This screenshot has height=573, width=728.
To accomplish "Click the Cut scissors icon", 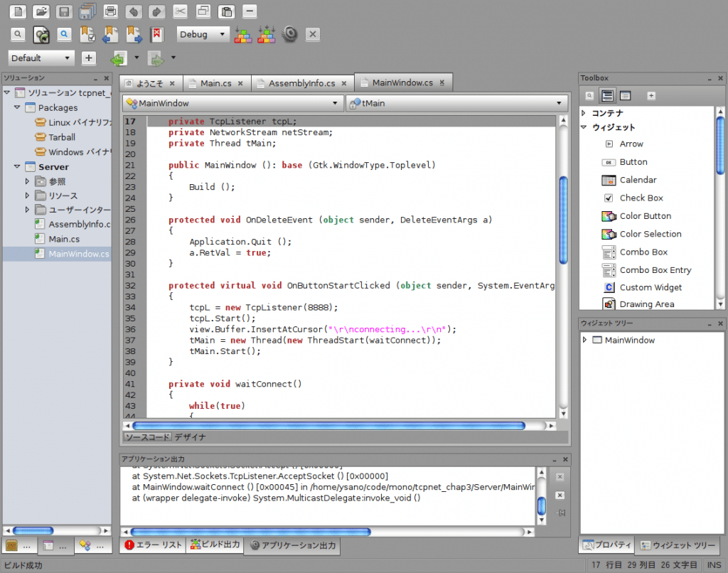I will pyautogui.click(x=181, y=11).
